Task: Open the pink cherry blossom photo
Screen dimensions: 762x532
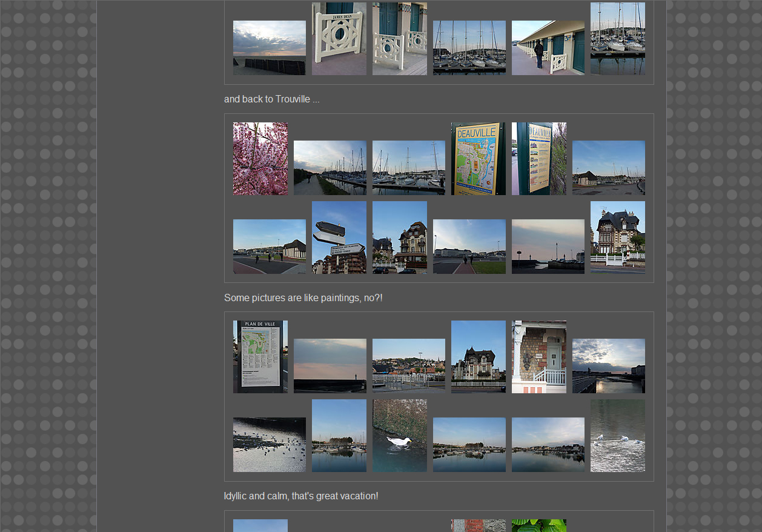Action: click(260, 159)
